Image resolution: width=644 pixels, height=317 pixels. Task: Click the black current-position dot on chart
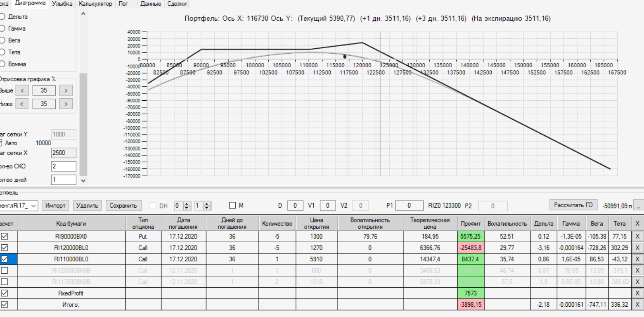(x=345, y=57)
